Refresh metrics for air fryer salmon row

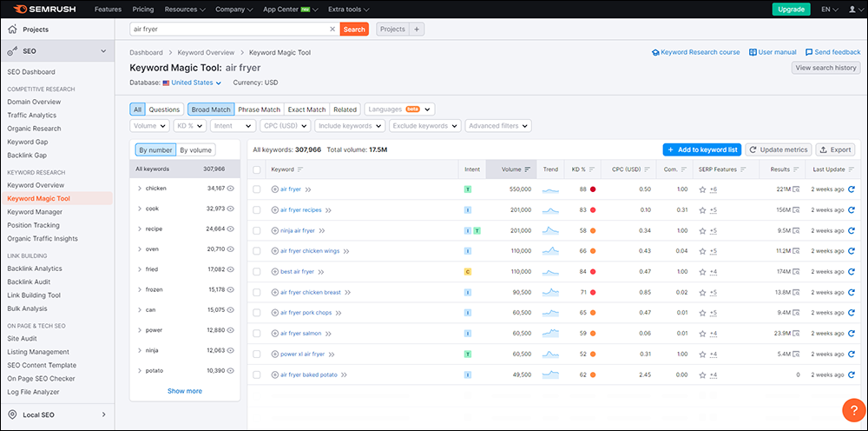pyautogui.click(x=852, y=334)
